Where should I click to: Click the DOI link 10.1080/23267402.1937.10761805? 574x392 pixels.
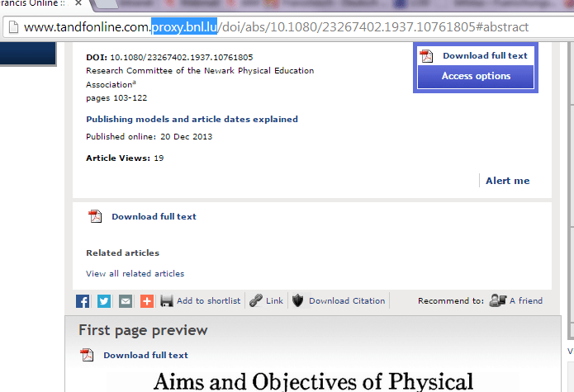coord(181,58)
